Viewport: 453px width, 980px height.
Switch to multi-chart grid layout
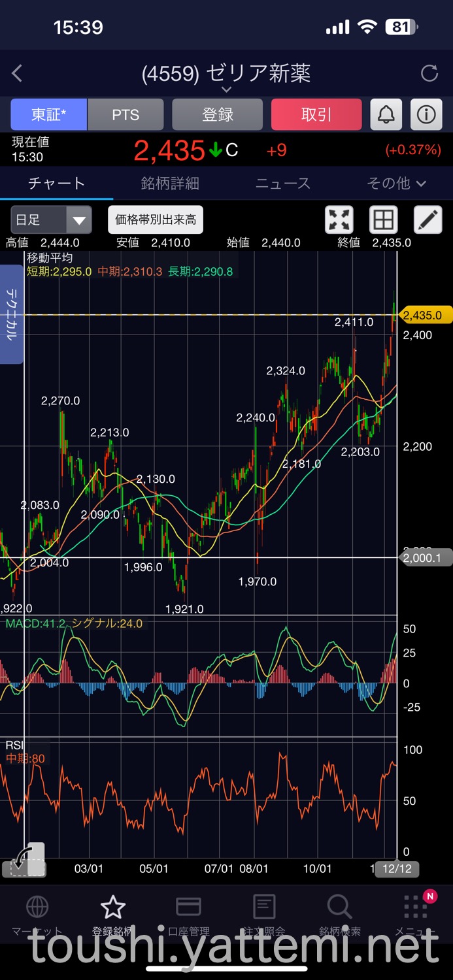pos(384,220)
